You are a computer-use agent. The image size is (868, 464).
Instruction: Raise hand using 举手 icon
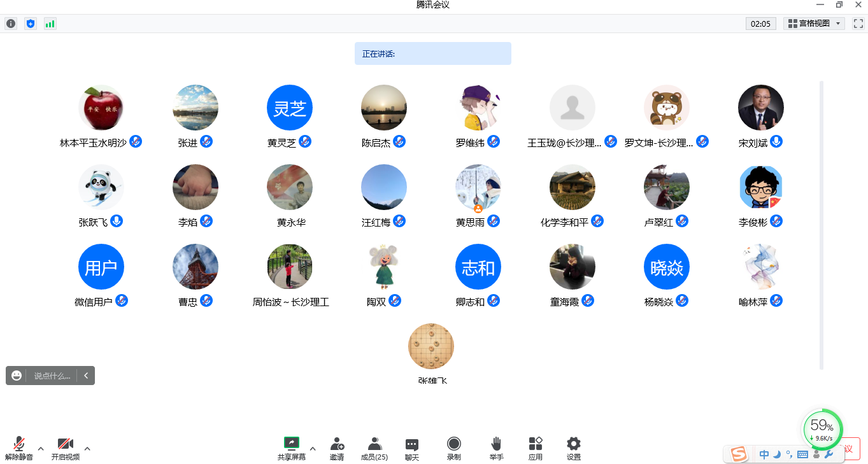pos(496,448)
